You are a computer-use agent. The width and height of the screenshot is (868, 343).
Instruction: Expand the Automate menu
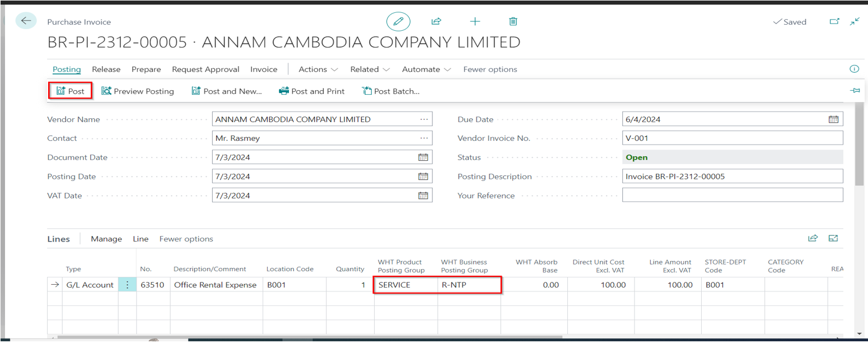[426, 69]
